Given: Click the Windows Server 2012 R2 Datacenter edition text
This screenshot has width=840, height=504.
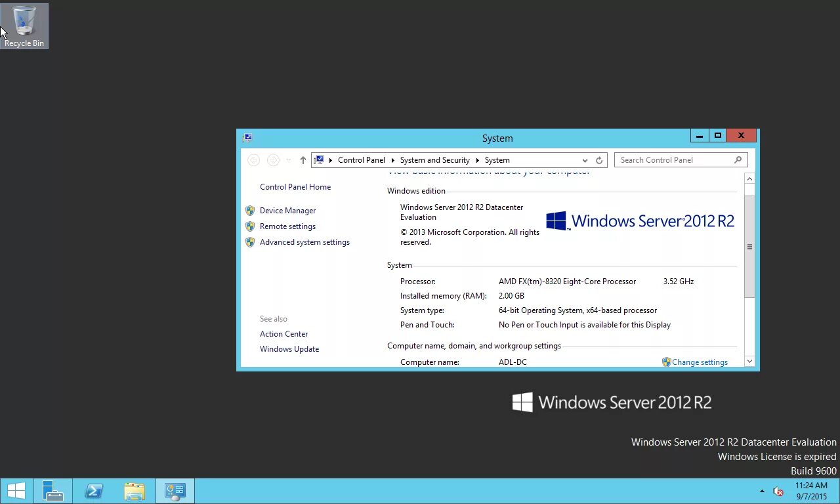Looking at the screenshot, I should (x=462, y=212).
